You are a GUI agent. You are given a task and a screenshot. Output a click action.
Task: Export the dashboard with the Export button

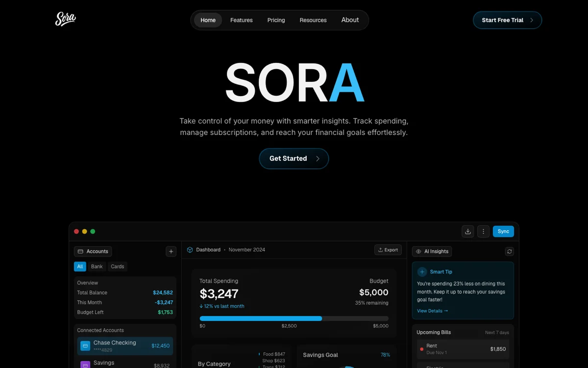(388, 250)
